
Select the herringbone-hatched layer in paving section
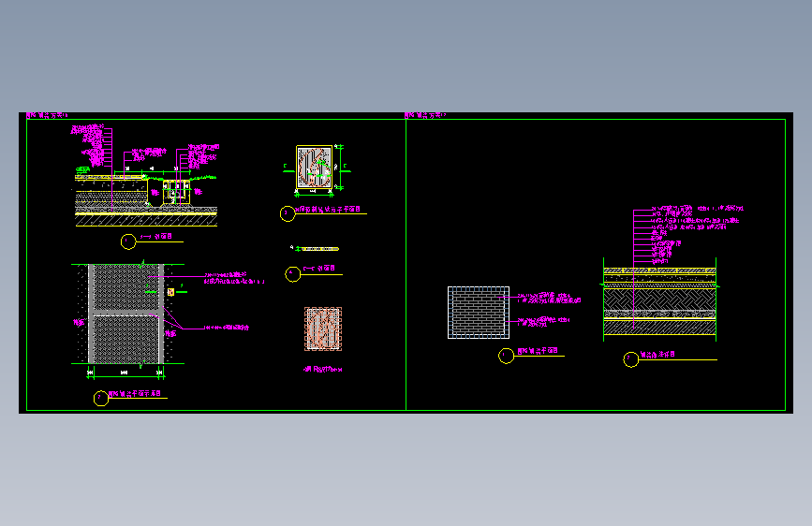659,300
